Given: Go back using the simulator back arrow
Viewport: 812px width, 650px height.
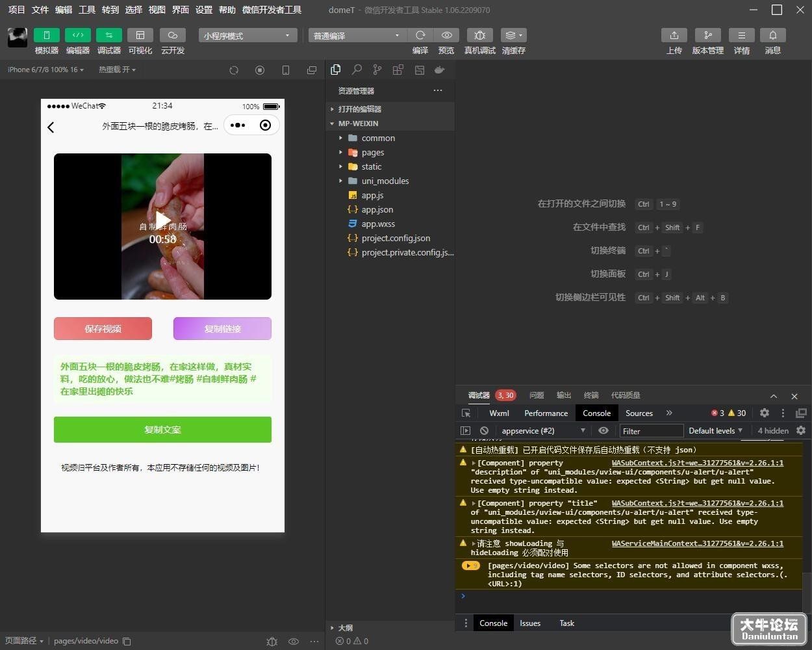Looking at the screenshot, I should [x=51, y=127].
